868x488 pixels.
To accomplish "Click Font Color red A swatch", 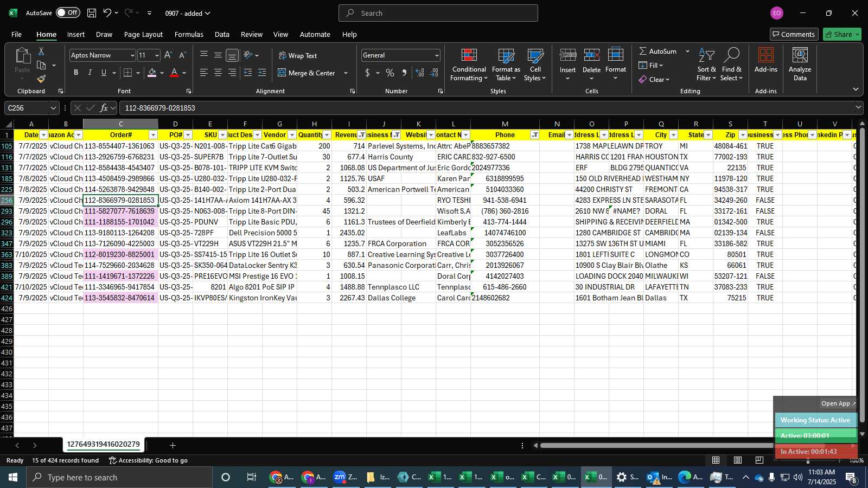I will [x=174, y=73].
